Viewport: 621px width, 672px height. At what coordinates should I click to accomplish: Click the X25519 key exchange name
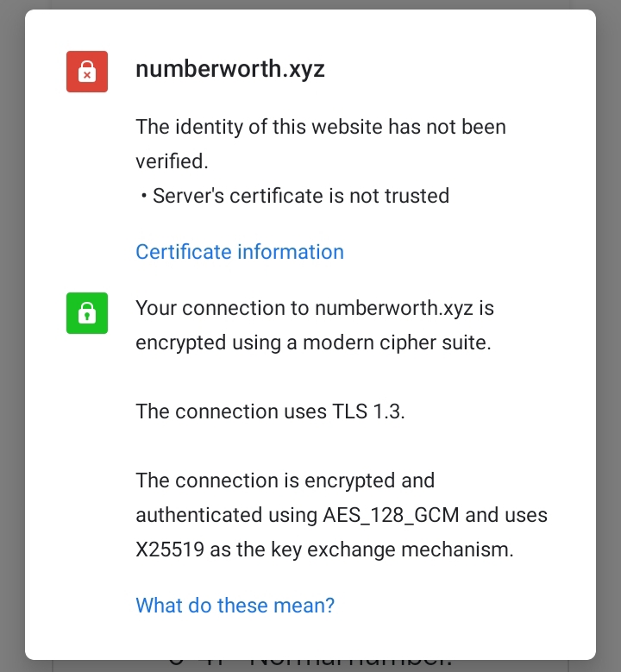pos(170,550)
